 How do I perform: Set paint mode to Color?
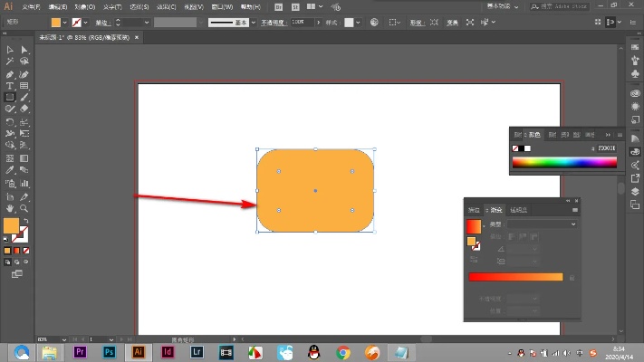pos(7,251)
